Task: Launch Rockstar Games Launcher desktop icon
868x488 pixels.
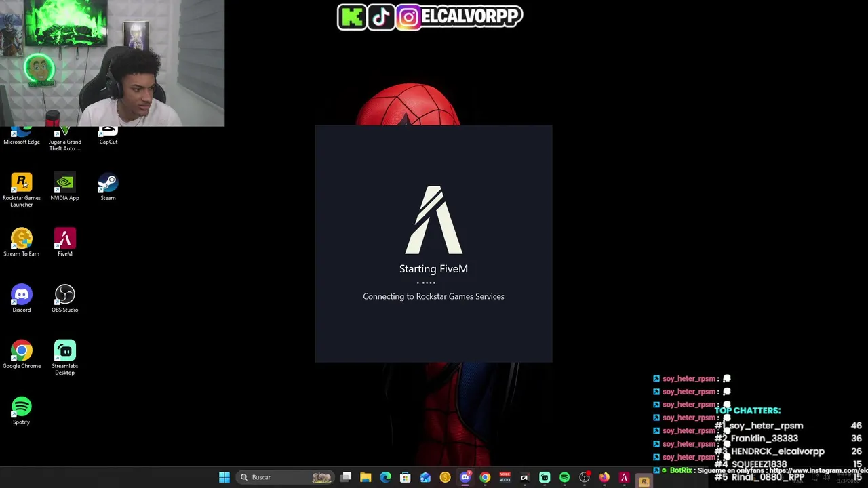Action: [x=21, y=190]
